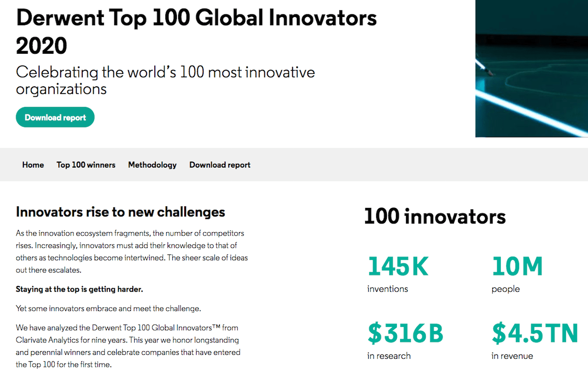Click the inventions label under 145K
588x376 pixels.
click(x=387, y=289)
